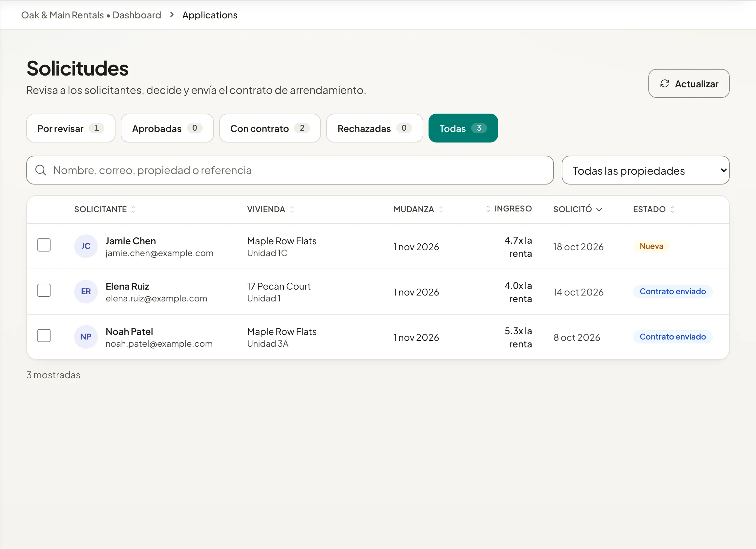The height and width of the screenshot is (549, 756).
Task: Switch to the Aprobadas tab
Action: tap(167, 128)
